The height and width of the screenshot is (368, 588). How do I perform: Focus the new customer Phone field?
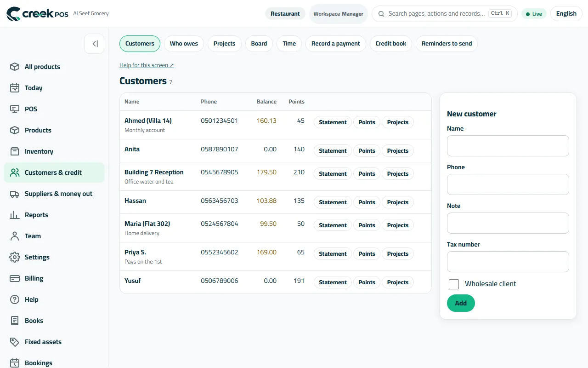pyautogui.click(x=508, y=184)
